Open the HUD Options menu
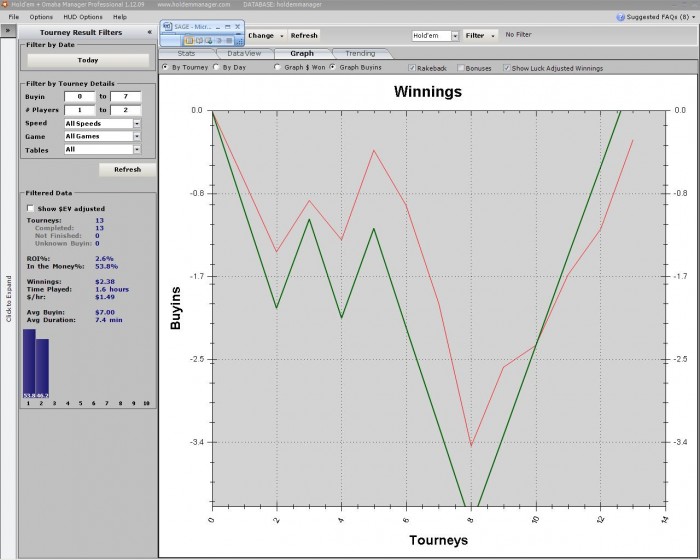The image size is (700, 560). pos(83,17)
